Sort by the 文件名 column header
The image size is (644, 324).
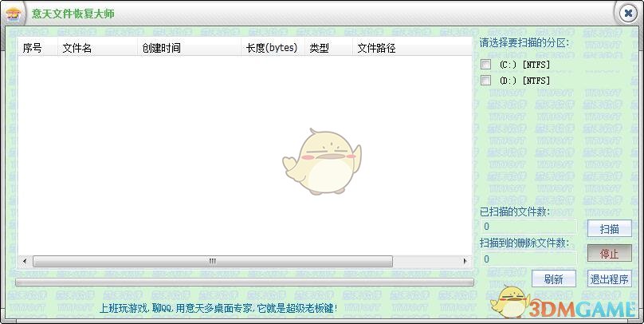pos(97,48)
